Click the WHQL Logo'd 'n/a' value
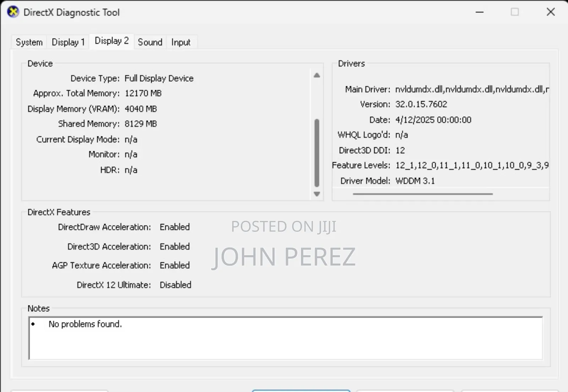The width and height of the screenshot is (568, 392). pos(402,135)
